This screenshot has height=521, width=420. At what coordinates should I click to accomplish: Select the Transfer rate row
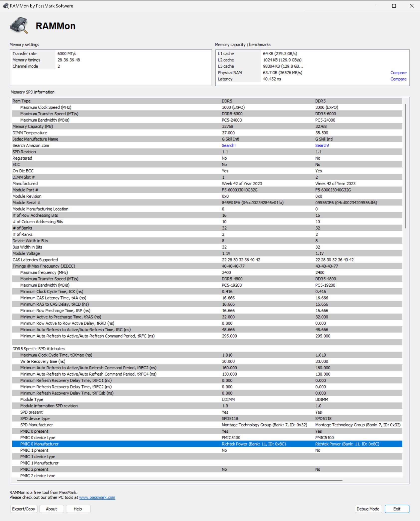pos(111,54)
